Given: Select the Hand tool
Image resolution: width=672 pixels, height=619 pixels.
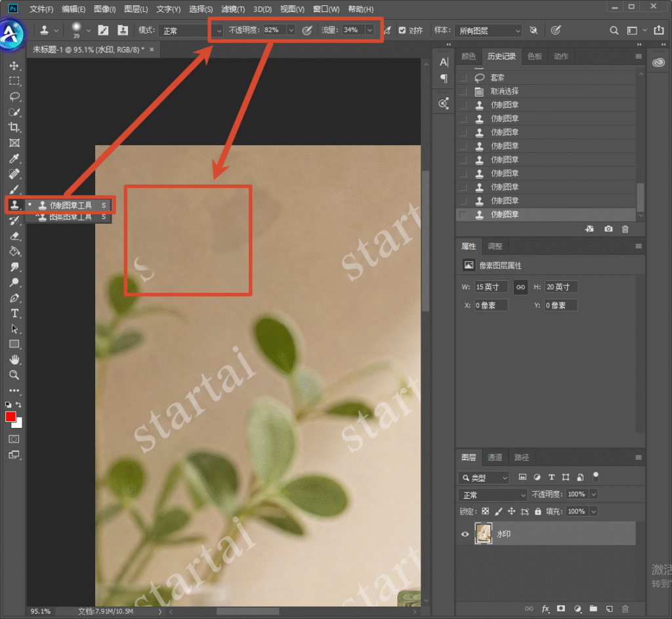Looking at the screenshot, I should 14,360.
